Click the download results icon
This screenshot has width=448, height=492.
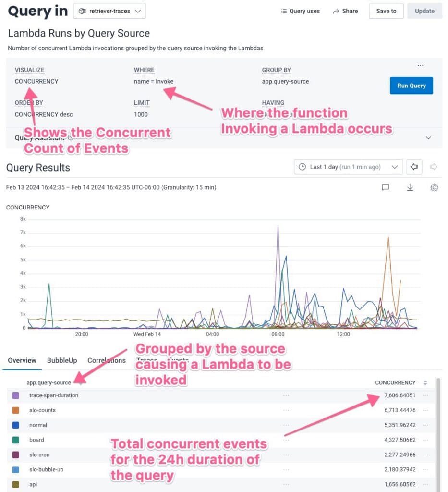point(410,187)
